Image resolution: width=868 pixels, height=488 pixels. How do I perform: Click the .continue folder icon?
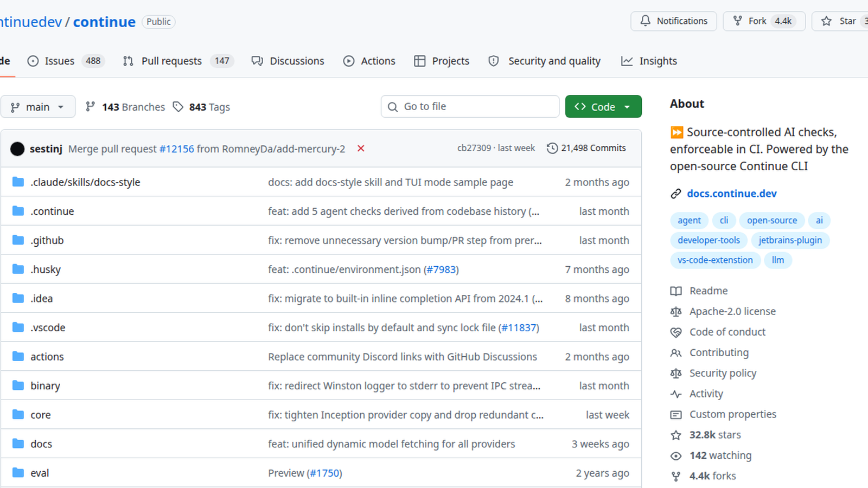[18, 211]
